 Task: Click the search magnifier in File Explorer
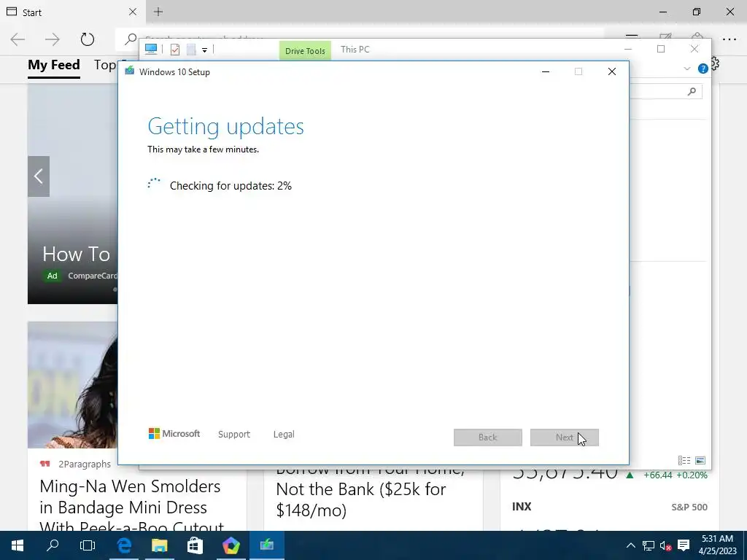[692, 91]
